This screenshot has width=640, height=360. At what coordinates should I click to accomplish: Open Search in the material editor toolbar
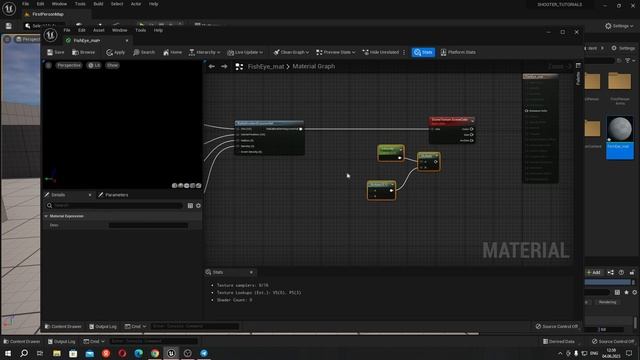[144, 52]
